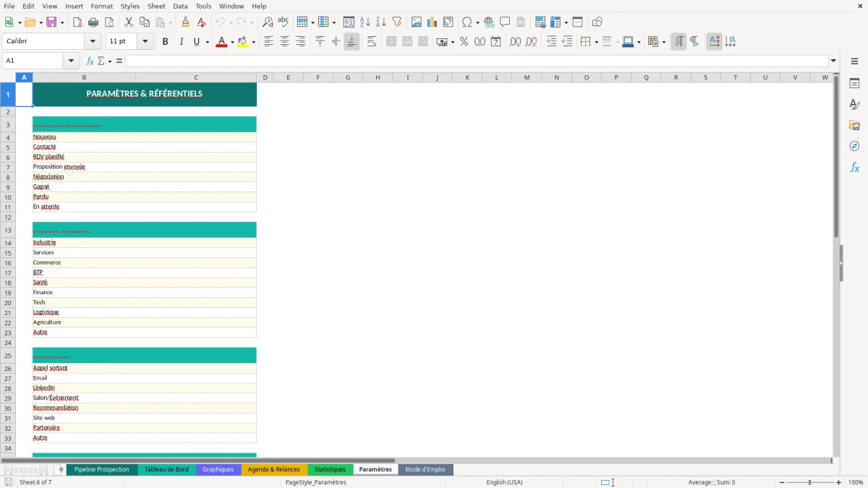Click the Sidebar Settings hamburger button
This screenshot has height=488, width=868.
click(x=854, y=61)
